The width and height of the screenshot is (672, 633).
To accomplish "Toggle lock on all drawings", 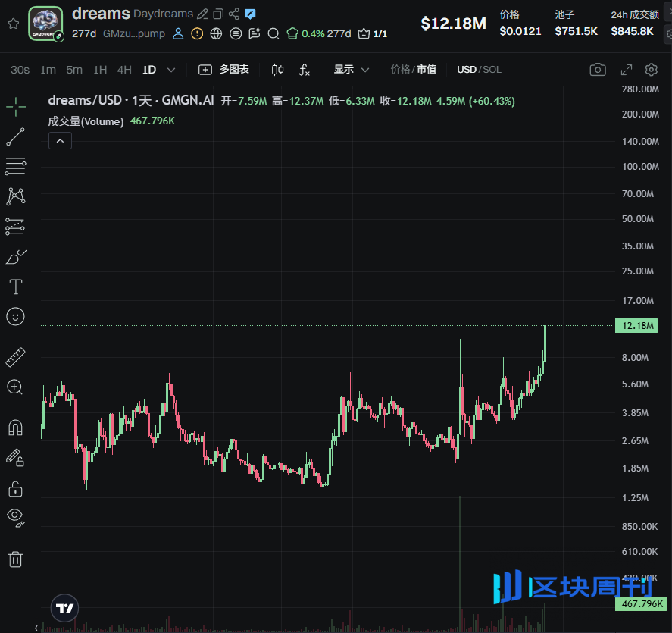I will point(15,487).
